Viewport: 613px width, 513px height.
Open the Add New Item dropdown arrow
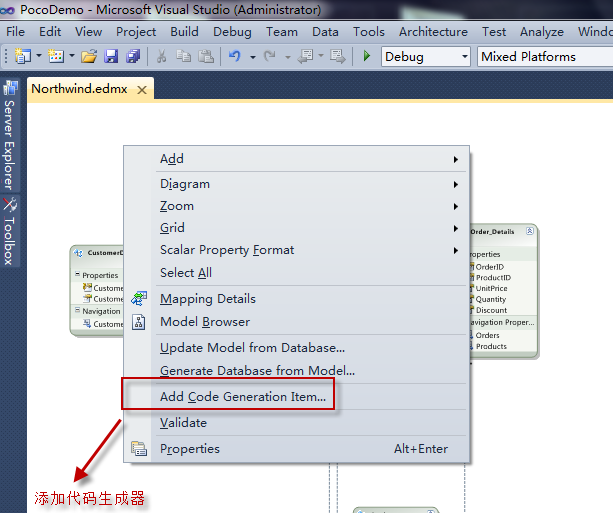click(x=72, y=57)
